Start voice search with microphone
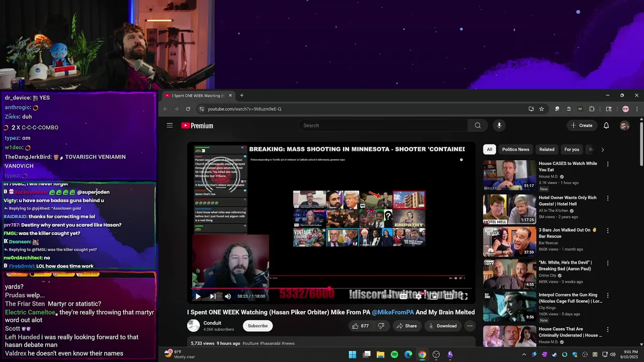This screenshot has width=644, height=362. click(x=499, y=125)
